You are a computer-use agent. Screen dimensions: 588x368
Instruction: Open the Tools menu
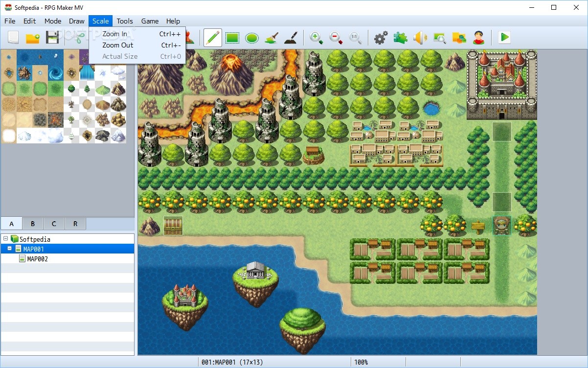[x=125, y=21]
